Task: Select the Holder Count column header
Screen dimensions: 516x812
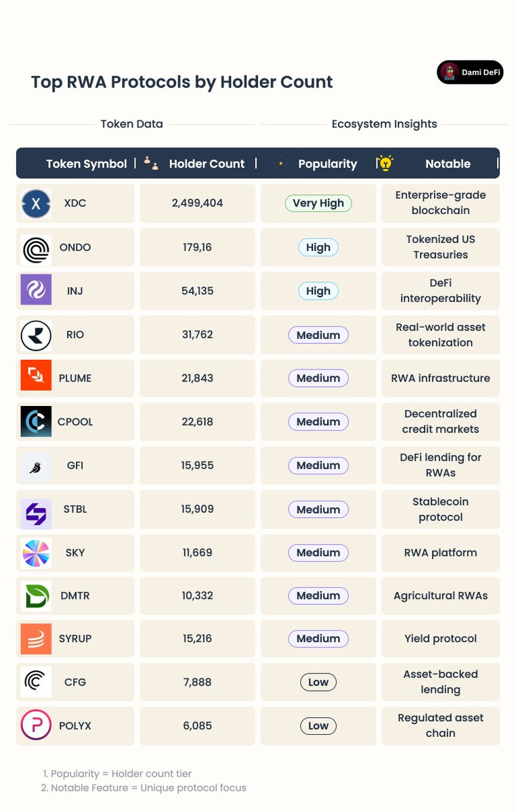Action: 207,164
